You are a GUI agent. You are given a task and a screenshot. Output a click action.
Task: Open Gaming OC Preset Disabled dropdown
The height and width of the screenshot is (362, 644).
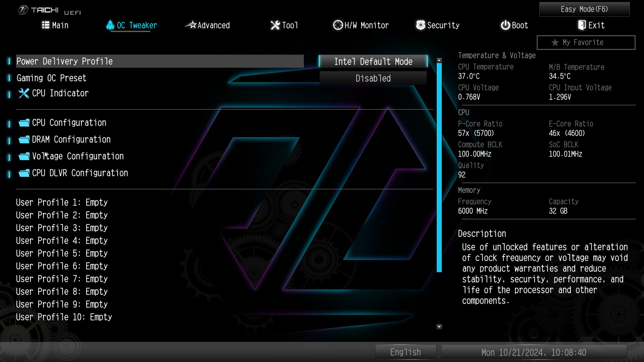coord(373,78)
